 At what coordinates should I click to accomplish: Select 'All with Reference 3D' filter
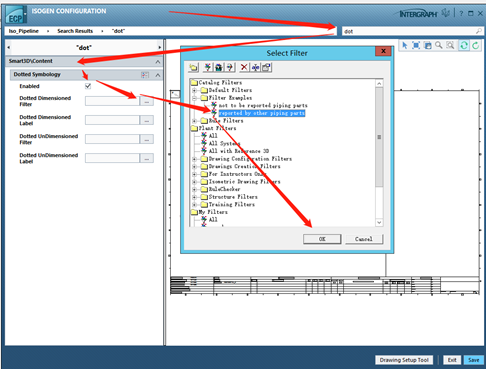[239, 151]
